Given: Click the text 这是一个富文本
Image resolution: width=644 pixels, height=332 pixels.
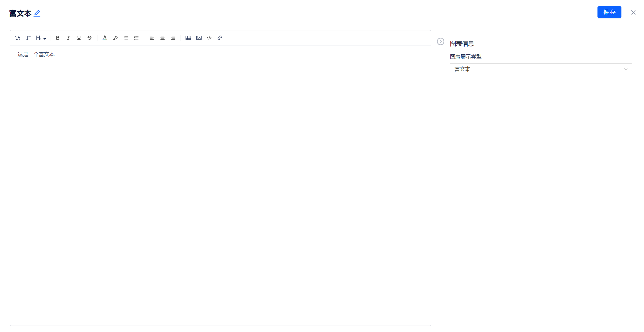Looking at the screenshot, I should [36, 54].
